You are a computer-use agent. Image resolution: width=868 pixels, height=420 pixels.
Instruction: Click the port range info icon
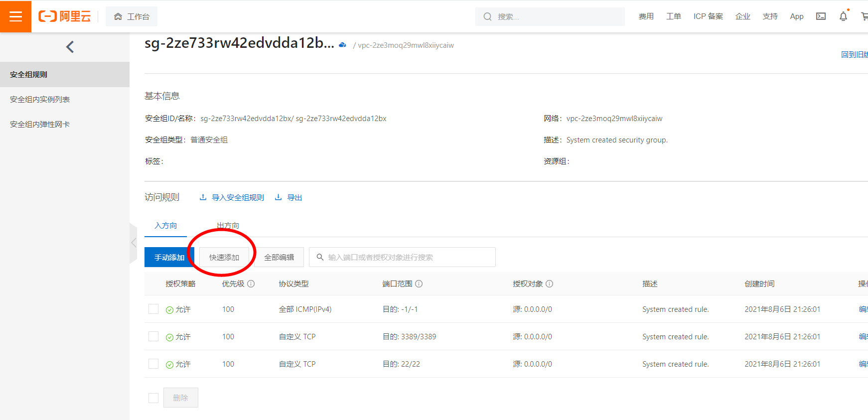point(419,284)
